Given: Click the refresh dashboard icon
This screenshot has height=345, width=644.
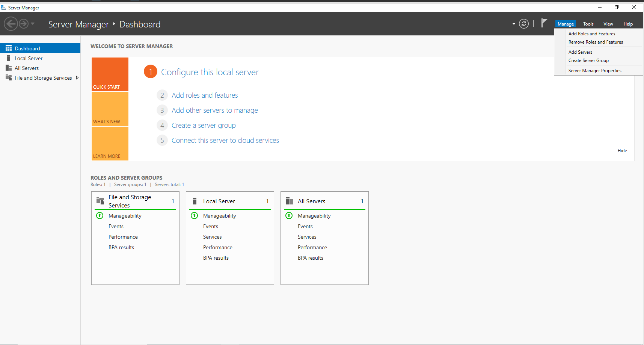Looking at the screenshot, I should [x=524, y=24].
